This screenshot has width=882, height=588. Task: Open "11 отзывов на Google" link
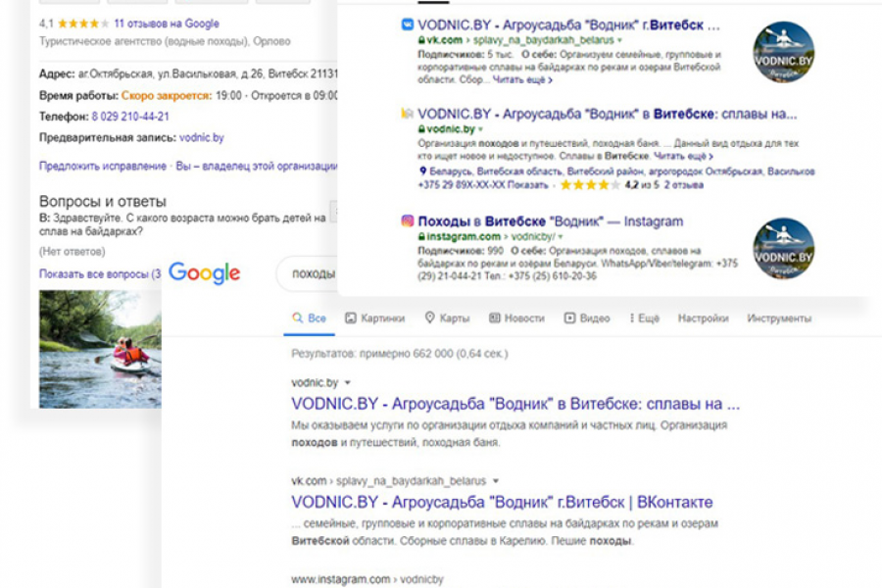pos(167,24)
